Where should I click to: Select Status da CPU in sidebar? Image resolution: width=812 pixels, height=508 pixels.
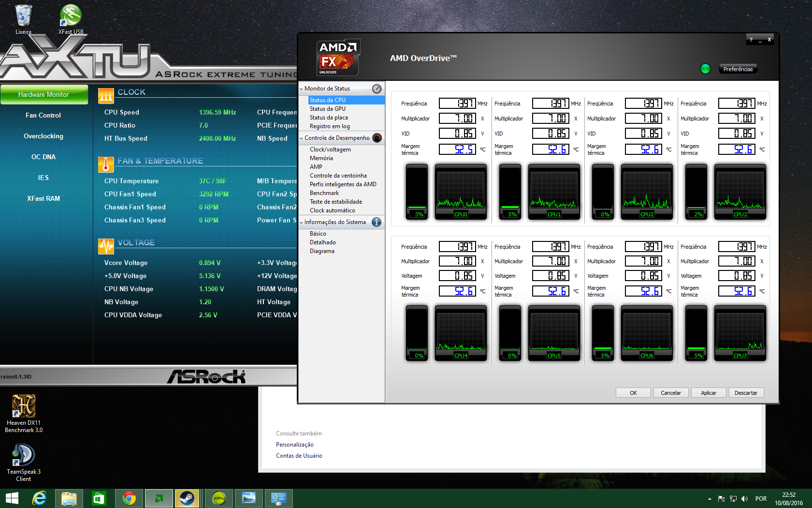pos(347,100)
